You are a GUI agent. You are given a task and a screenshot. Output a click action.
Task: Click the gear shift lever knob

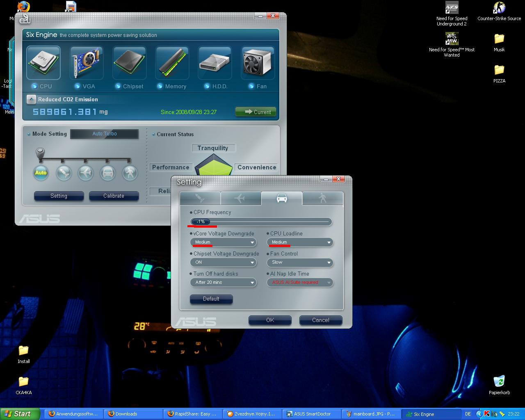[40, 153]
